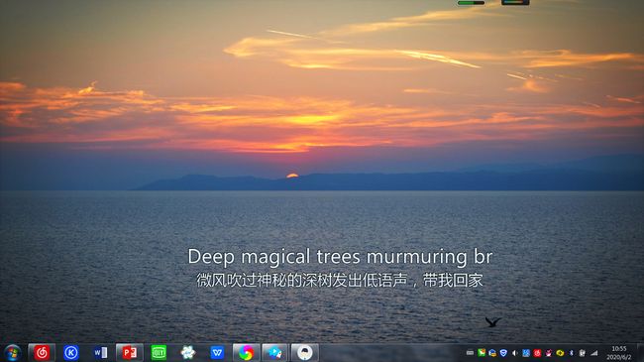Image resolution: width=644 pixels, height=362 pixels.
Task: Open PowerPoint from the taskbar
Action: 130,352
